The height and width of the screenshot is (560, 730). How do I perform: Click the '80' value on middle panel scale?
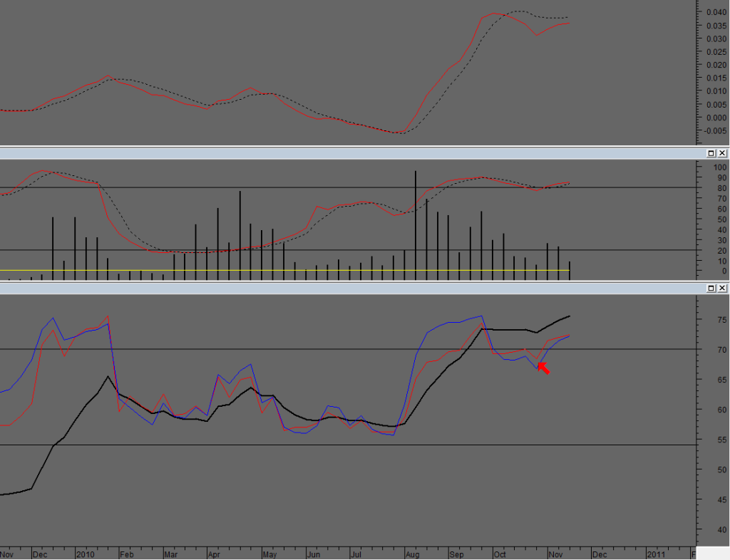click(721, 188)
